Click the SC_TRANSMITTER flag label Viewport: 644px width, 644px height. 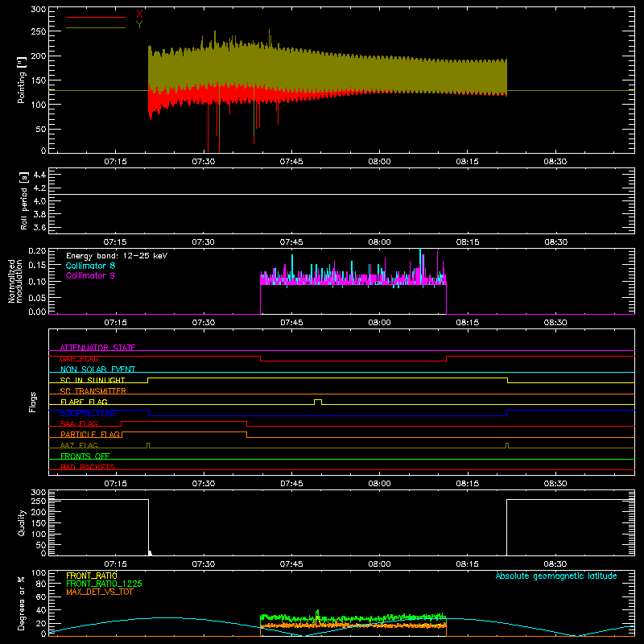pyautogui.click(x=93, y=391)
